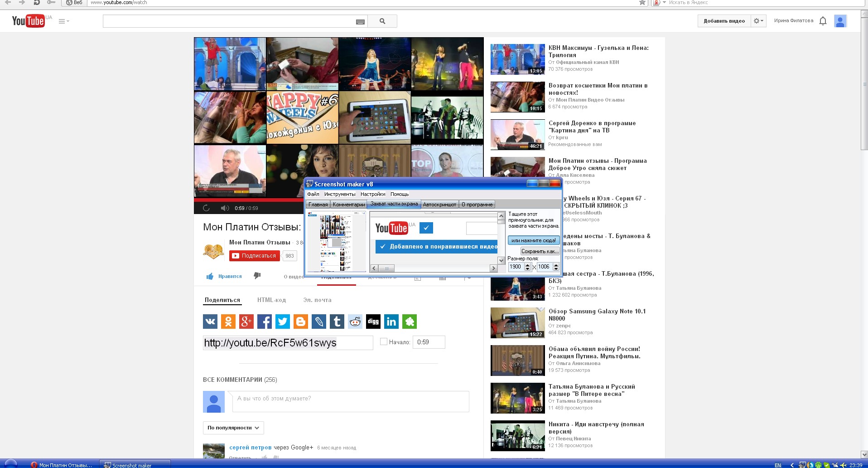
Task: Click the magnifier search button
Action: [x=382, y=21]
